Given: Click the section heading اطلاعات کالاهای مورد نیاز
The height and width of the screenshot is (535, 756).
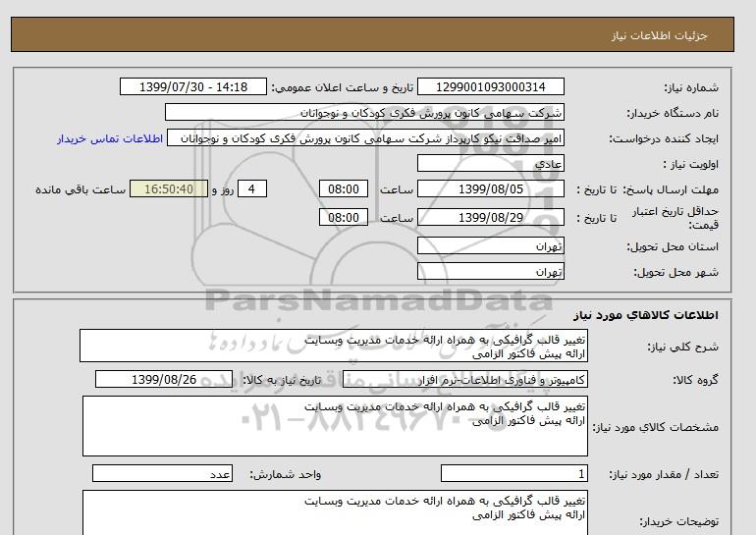Looking at the screenshot, I should (x=646, y=315).
